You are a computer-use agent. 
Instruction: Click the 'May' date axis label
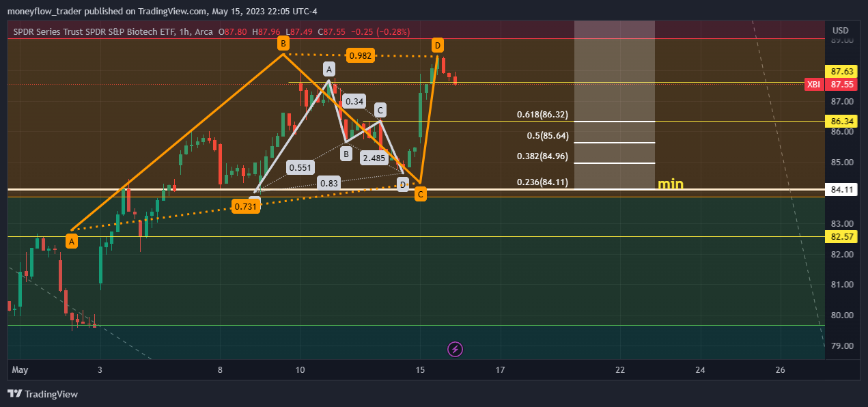pos(20,370)
